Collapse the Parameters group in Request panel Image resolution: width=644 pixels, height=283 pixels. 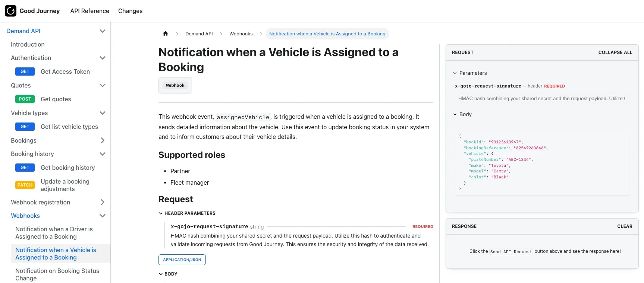(x=455, y=73)
